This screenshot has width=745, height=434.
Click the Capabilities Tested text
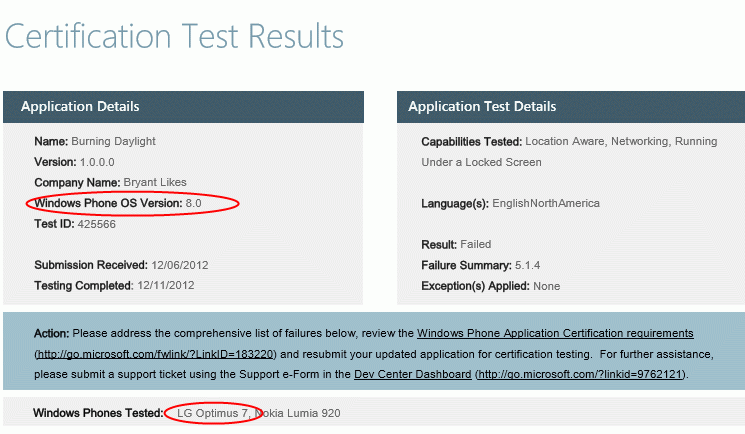click(569, 152)
